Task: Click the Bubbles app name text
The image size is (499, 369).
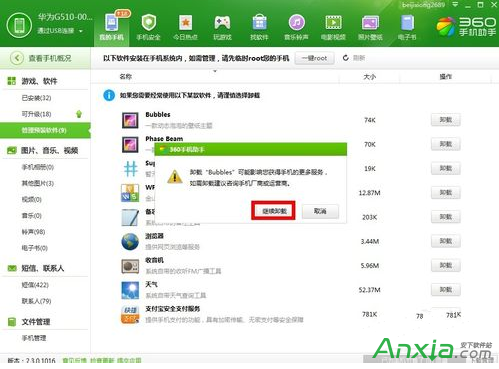Action: click(158, 115)
